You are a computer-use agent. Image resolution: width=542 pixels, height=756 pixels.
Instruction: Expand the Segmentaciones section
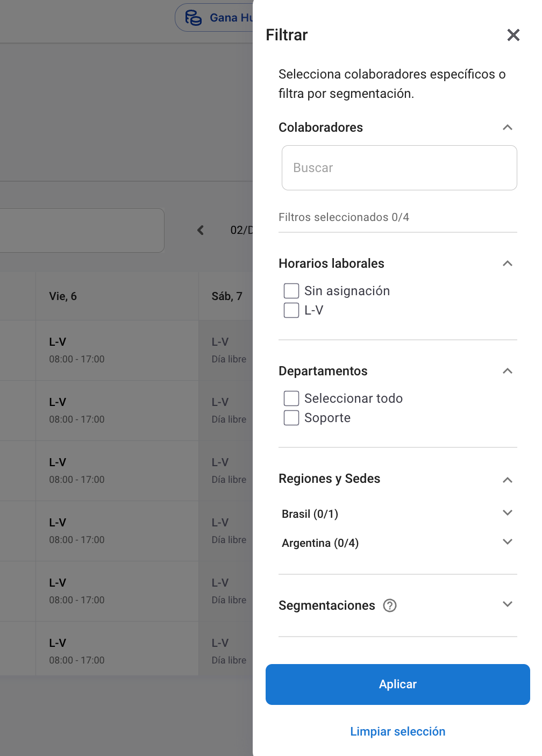[508, 604]
